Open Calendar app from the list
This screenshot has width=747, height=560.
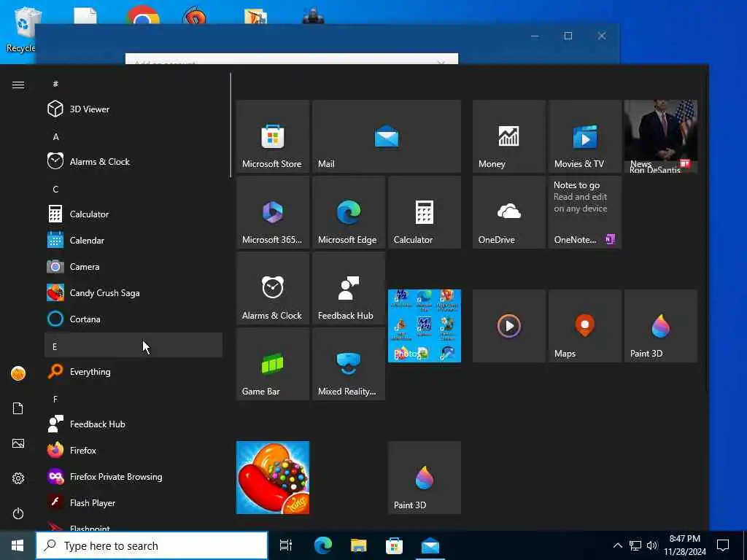[x=133, y=240]
